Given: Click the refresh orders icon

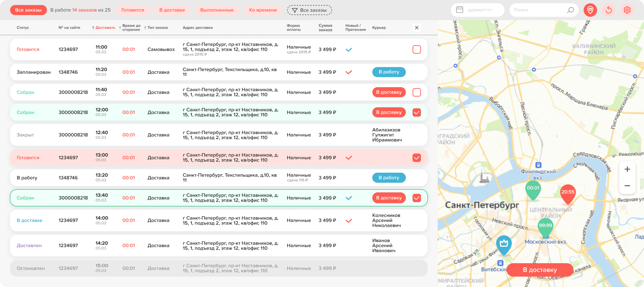Looking at the screenshot, I should (x=609, y=10).
